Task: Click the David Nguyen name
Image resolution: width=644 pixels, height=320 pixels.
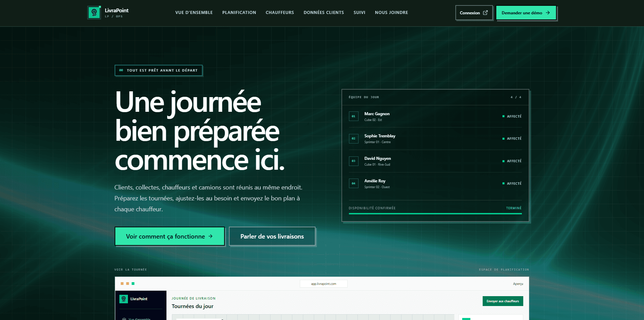Action: click(x=378, y=158)
